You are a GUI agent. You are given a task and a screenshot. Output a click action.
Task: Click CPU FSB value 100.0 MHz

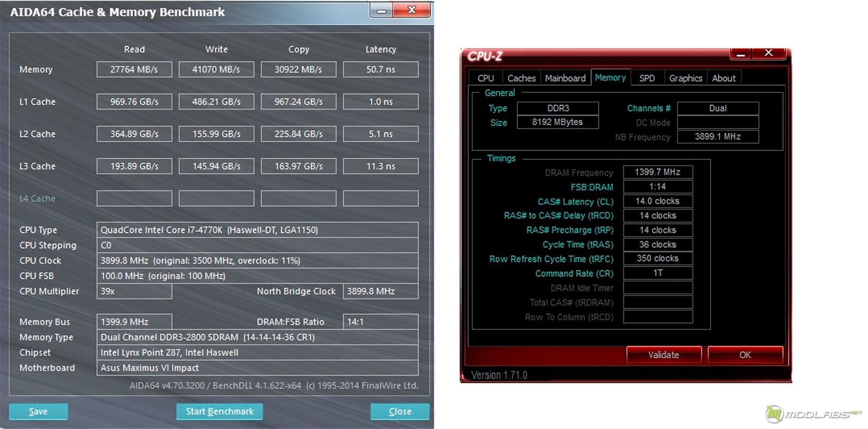(258, 275)
